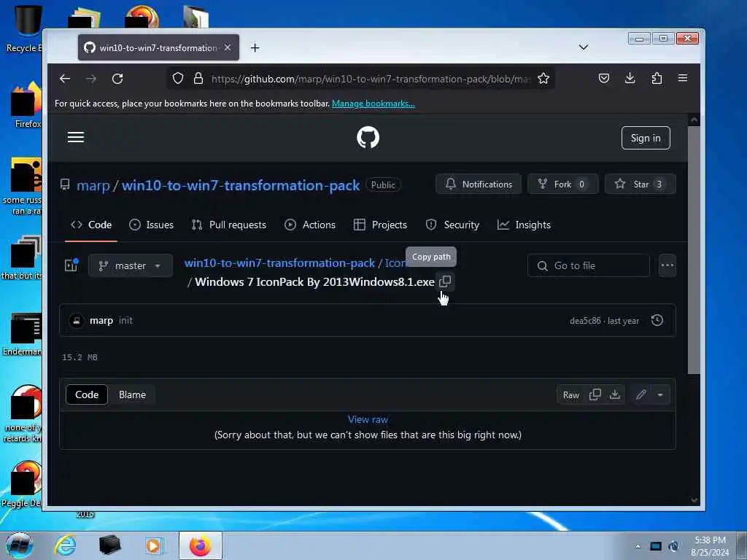Viewport: 747px width, 560px height.
Task: Open commit history clock icon
Action: pyautogui.click(x=657, y=320)
